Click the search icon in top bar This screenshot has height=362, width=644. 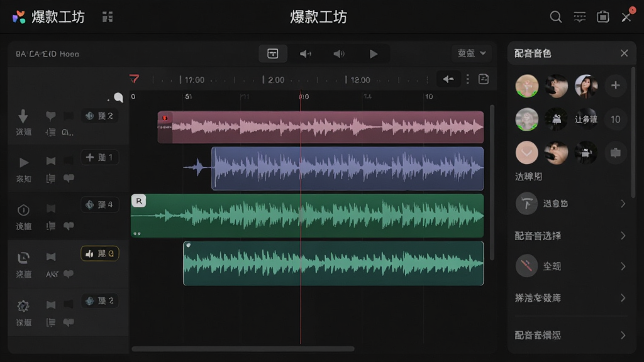pyautogui.click(x=556, y=17)
